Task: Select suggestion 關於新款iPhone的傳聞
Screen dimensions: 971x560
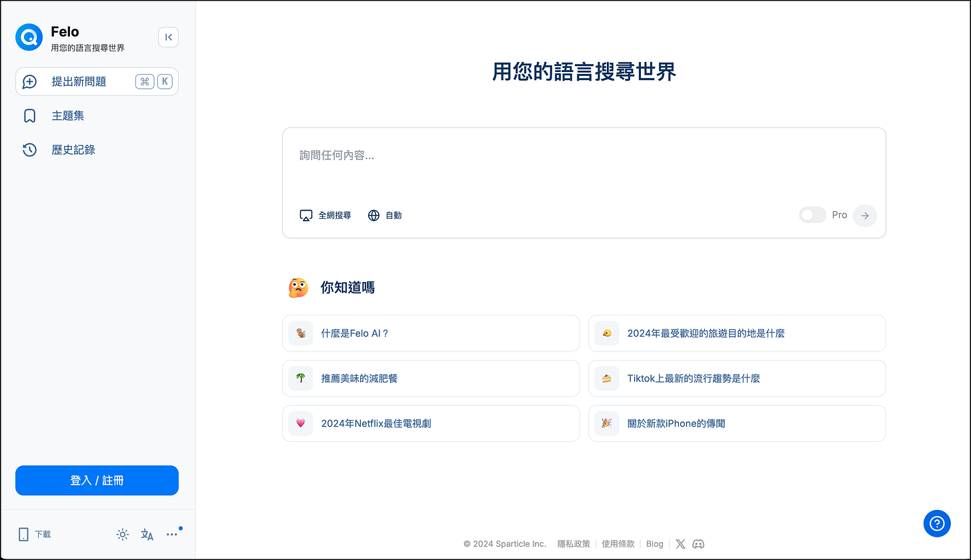Action: click(737, 423)
